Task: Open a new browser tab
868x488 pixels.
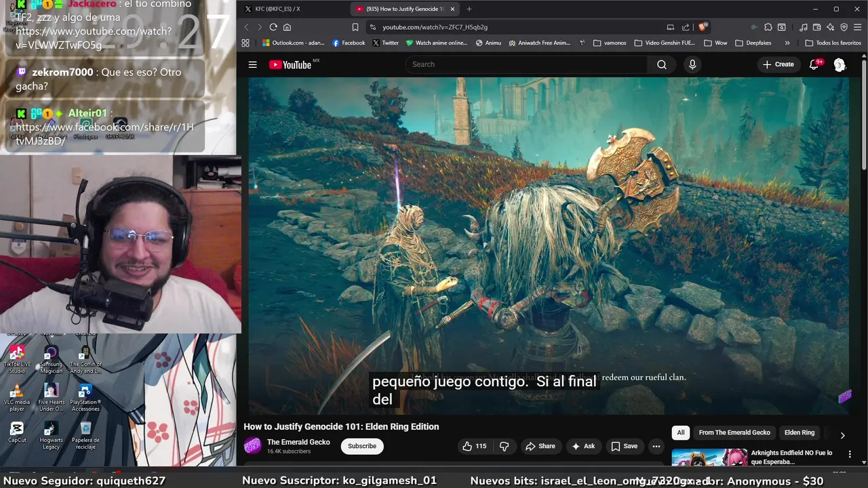Action: pyautogui.click(x=469, y=9)
